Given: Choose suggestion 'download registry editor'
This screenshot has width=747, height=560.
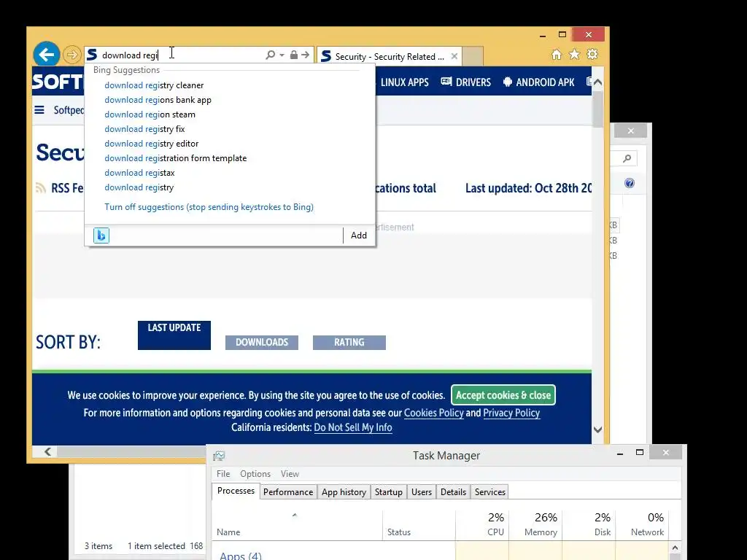Looking at the screenshot, I should point(152,144).
